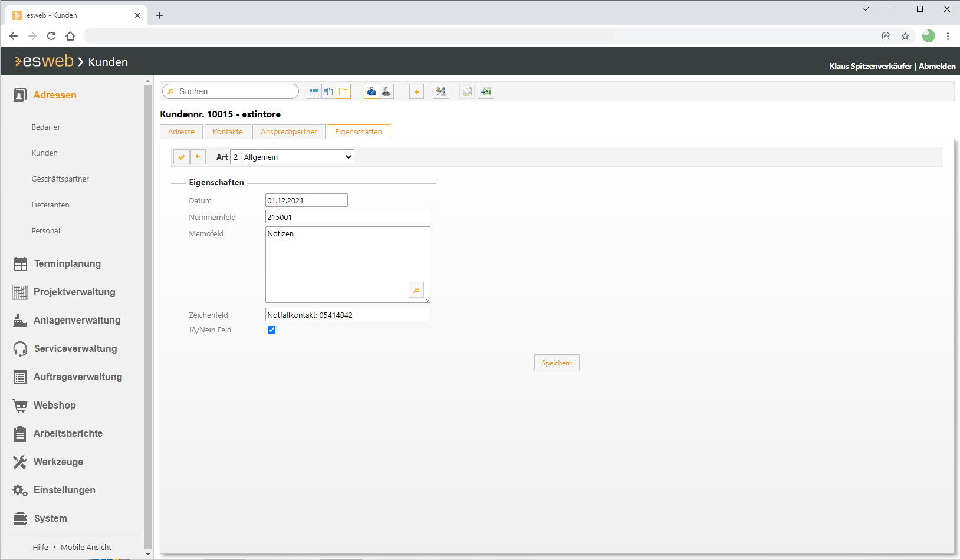The width and height of the screenshot is (960, 560).
Task: Click the Speichern button
Action: pyautogui.click(x=557, y=363)
